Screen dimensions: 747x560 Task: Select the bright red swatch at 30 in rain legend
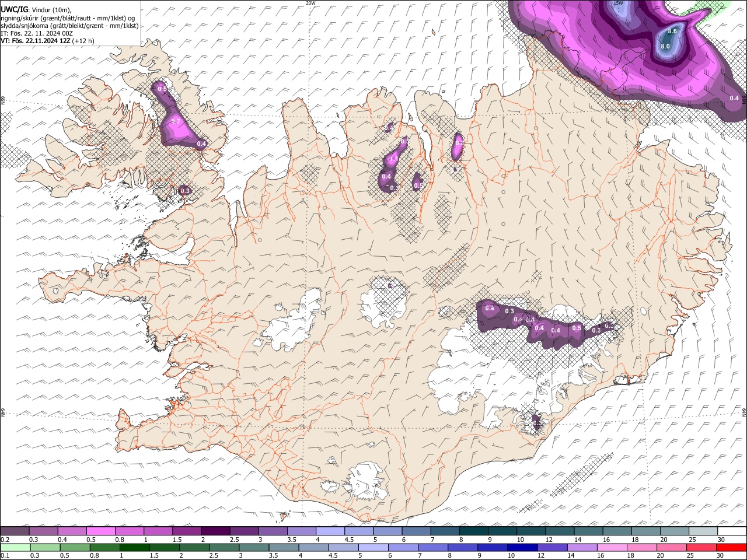point(731,547)
